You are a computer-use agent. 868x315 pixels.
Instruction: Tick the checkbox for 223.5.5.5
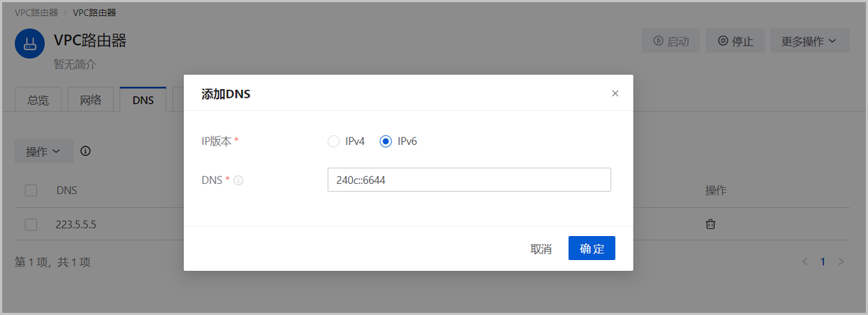pos(31,224)
